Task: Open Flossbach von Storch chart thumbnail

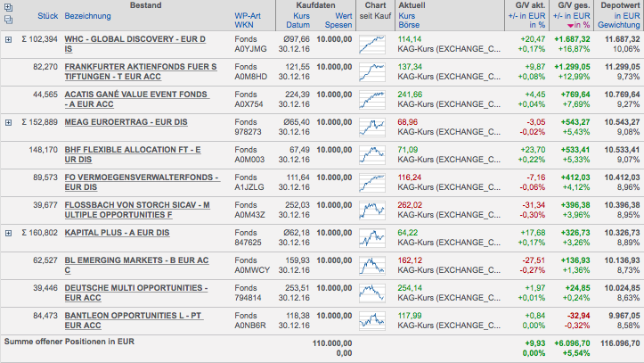Action: click(x=372, y=210)
